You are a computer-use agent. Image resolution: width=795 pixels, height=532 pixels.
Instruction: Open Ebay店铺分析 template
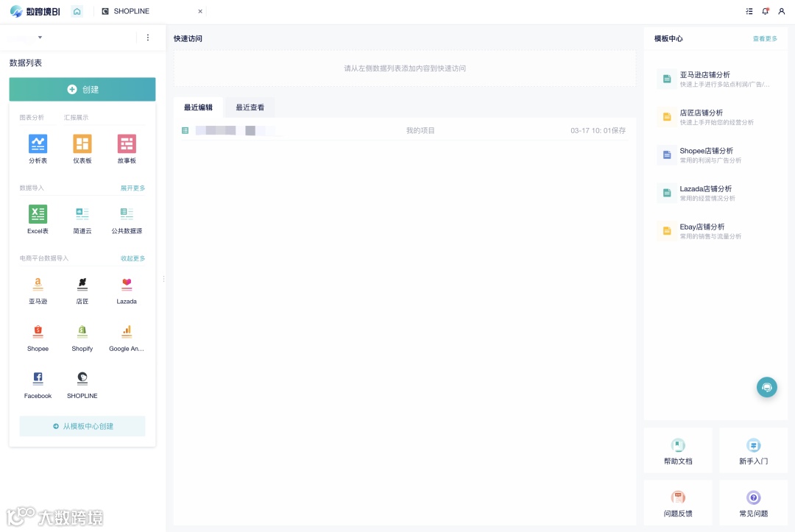(715, 231)
